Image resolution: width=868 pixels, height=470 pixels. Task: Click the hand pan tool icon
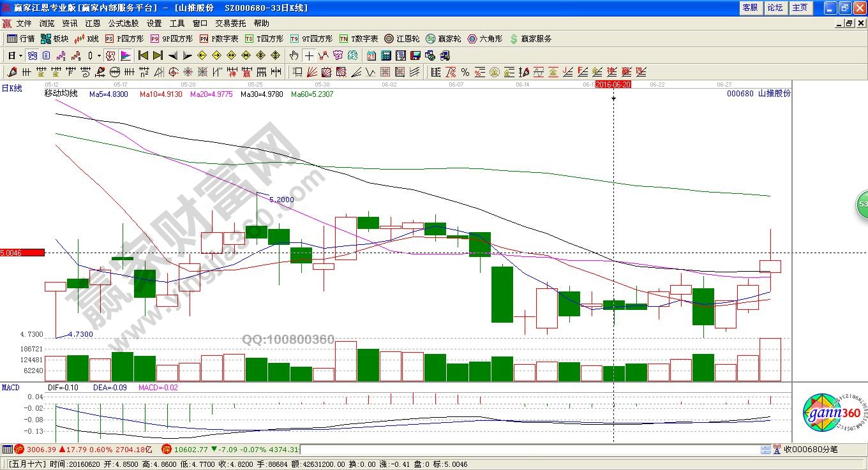[294, 55]
